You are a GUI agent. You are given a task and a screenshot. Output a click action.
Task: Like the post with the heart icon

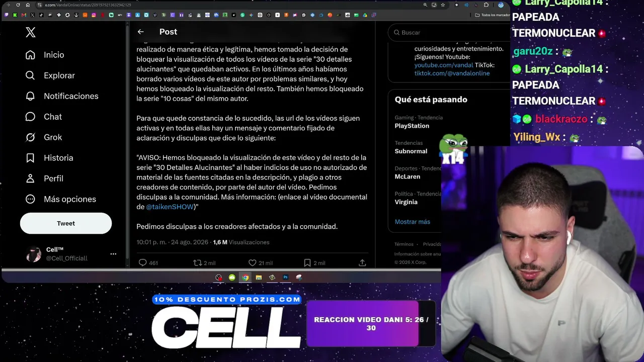pyautogui.click(x=253, y=262)
